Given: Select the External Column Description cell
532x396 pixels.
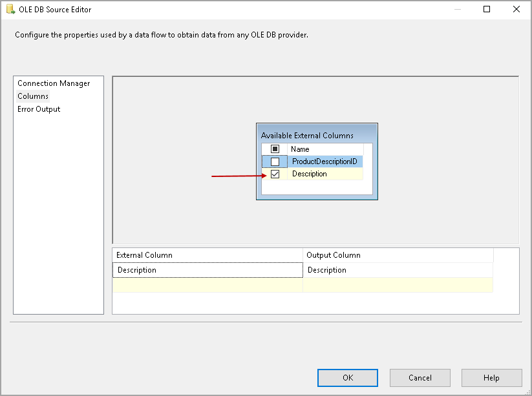Looking at the screenshot, I should [x=207, y=270].
